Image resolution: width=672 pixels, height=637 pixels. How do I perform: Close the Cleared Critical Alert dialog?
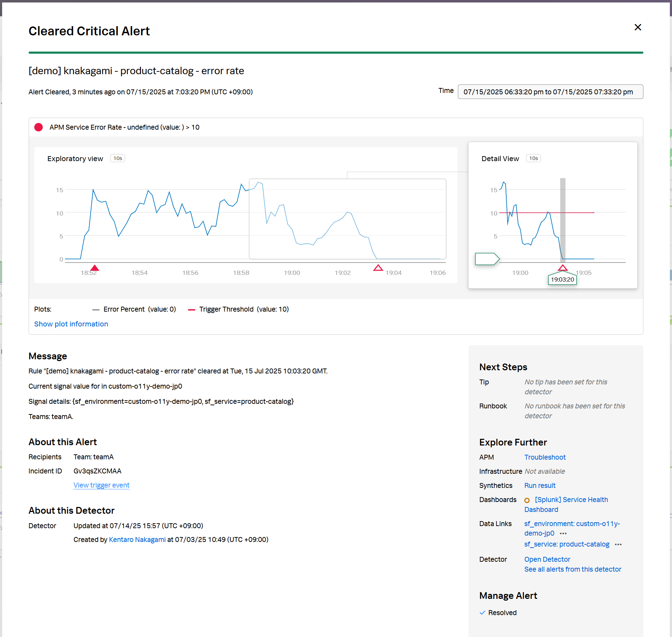(x=638, y=27)
